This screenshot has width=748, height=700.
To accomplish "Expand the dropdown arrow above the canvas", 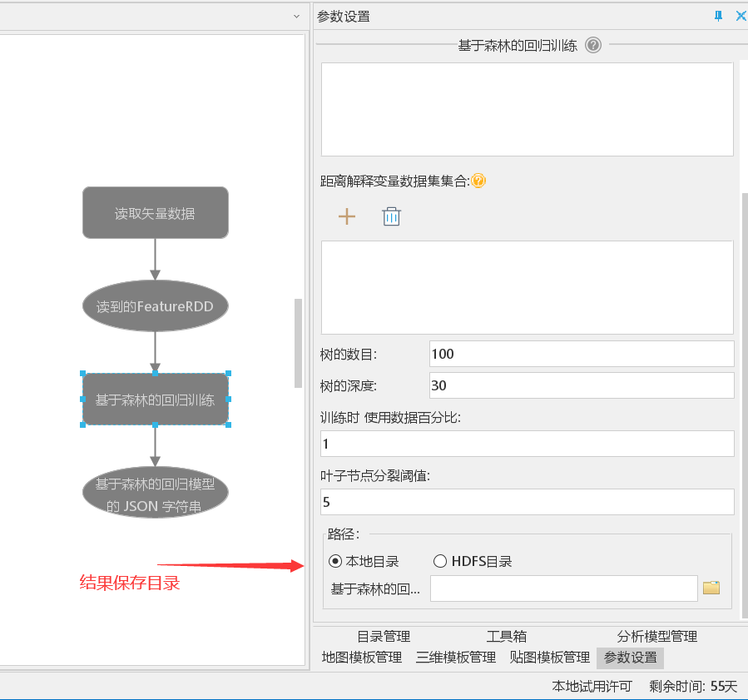I will pos(297,16).
